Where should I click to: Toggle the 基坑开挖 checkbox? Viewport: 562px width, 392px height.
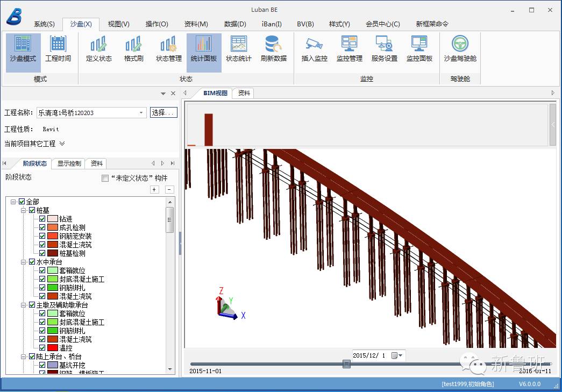tap(42, 365)
